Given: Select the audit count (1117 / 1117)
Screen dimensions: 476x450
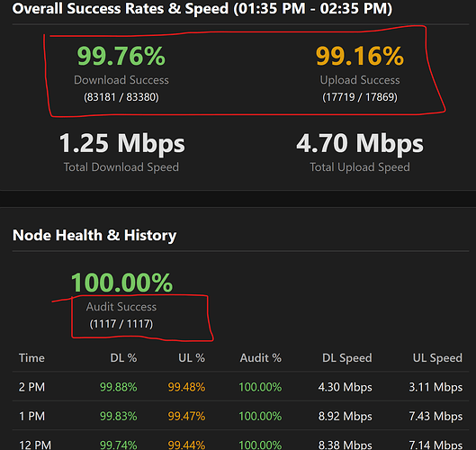Looking at the screenshot, I should [x=121, y=324].
